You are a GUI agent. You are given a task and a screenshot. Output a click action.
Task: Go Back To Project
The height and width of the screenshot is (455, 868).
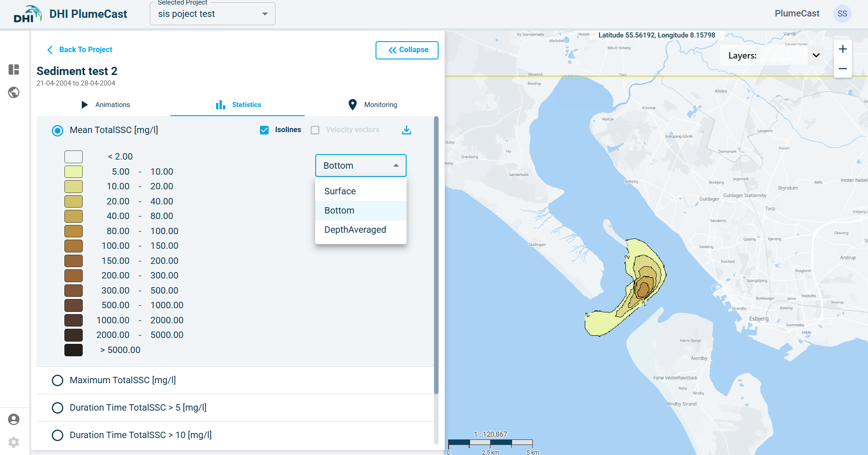tap(80, 49)
